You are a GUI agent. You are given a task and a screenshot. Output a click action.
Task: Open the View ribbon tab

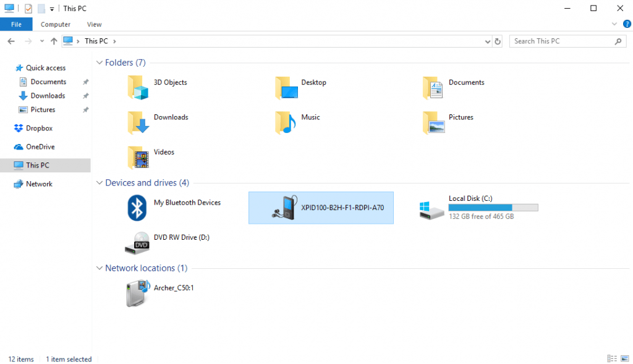click(94, 25)
